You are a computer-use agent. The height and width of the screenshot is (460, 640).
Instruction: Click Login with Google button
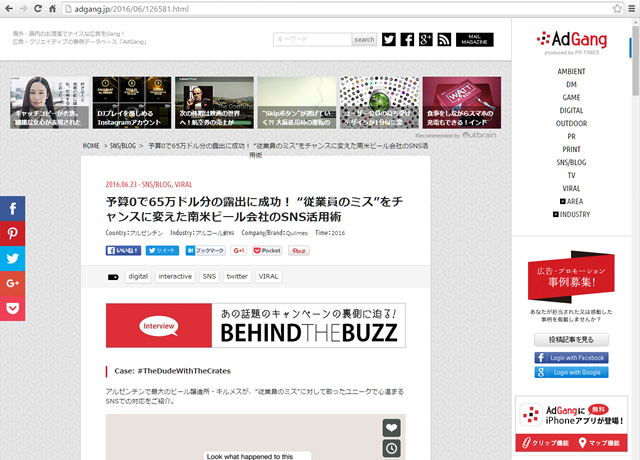(x=571, y=372)
